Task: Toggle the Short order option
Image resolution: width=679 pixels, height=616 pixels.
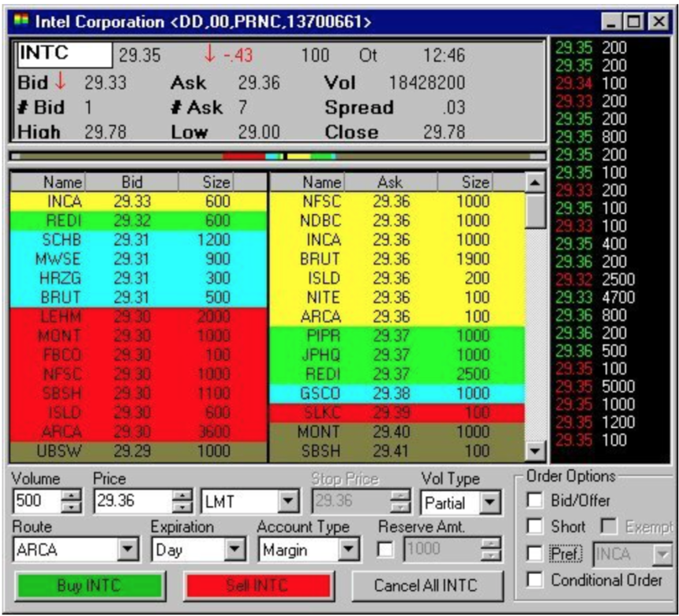Action: click(x=535, y=527)
